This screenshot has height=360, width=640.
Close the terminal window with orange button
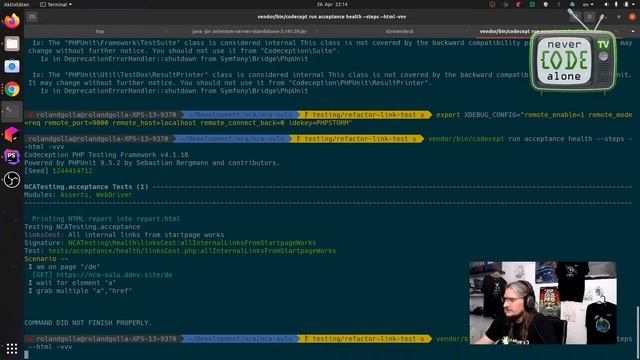tap(632, 17)
